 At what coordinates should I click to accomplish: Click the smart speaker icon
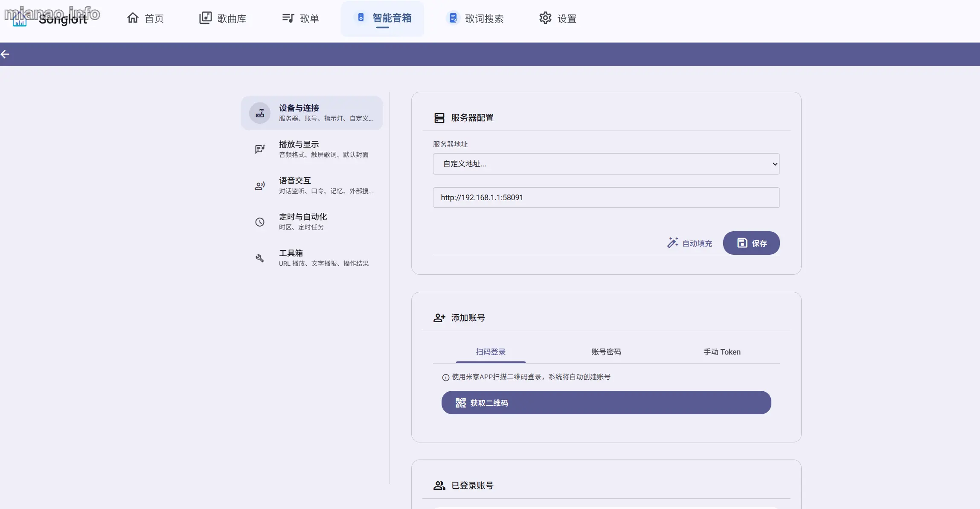[361, 17]
